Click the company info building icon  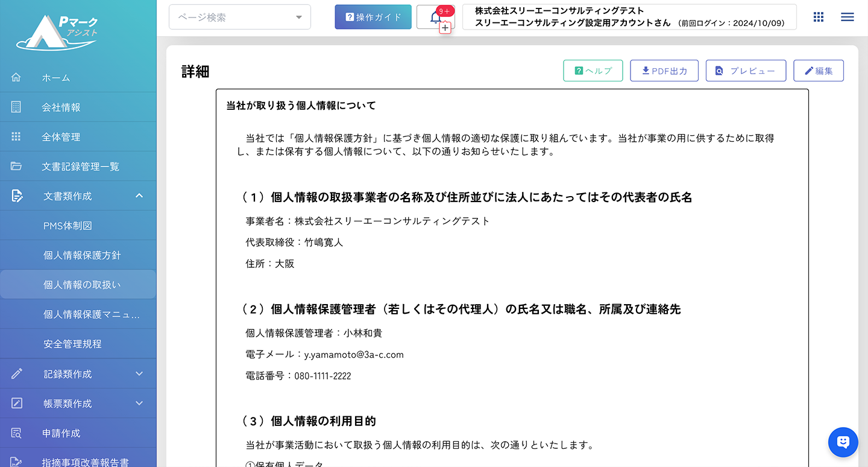(x=16, y=107)
